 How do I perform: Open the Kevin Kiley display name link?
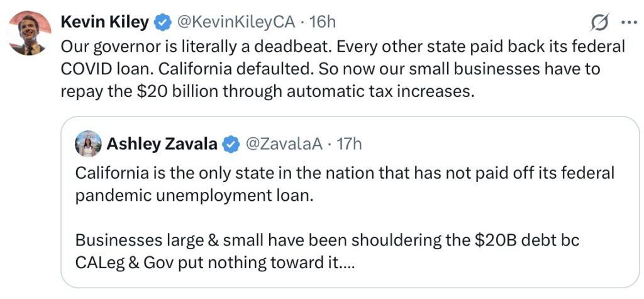point(105,23)
